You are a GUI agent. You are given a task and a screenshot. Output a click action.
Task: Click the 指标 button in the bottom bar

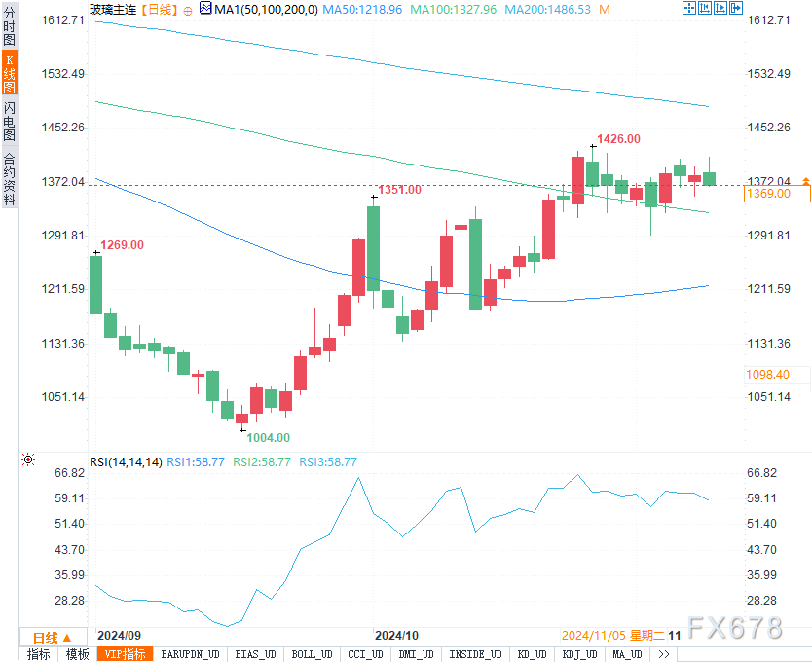click(39, 654)
